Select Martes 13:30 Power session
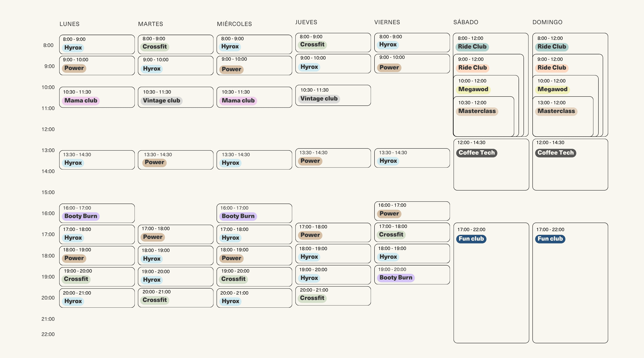This screenshot has height=358, width=644. tap(176, 160)
